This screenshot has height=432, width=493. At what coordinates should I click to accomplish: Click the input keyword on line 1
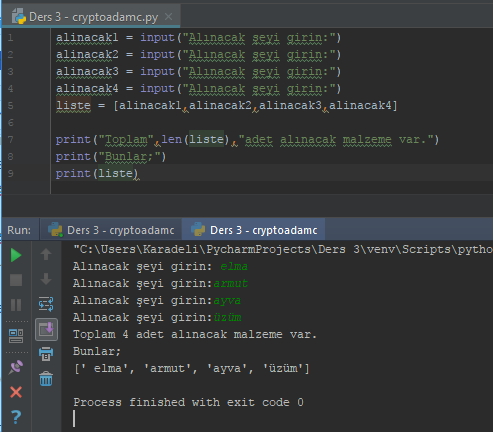[x=157, y=38]
